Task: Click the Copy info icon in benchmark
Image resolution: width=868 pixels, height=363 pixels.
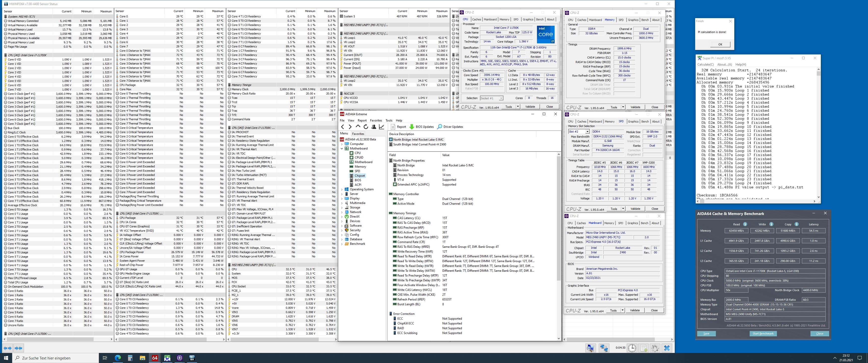Action: tap(797, 224)
